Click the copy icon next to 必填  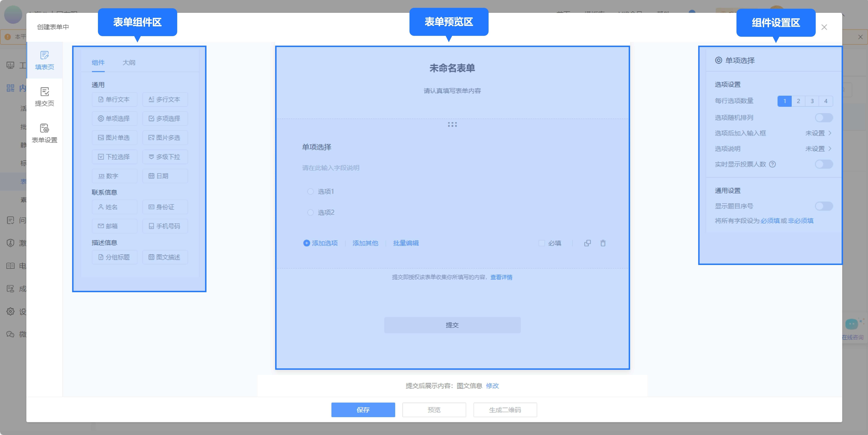pyautogui.click(x=587, y=243)
